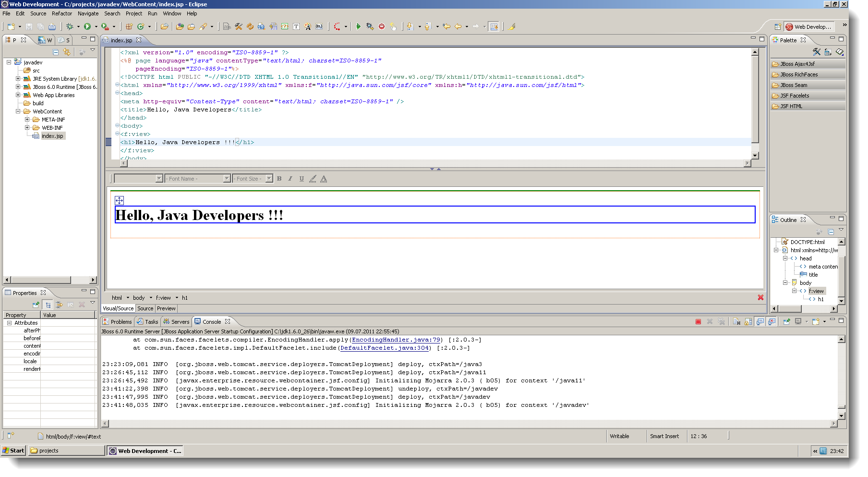868x477 pixels.
Task: Click the Print icon in the toolbar
Action: coord(52,26)
